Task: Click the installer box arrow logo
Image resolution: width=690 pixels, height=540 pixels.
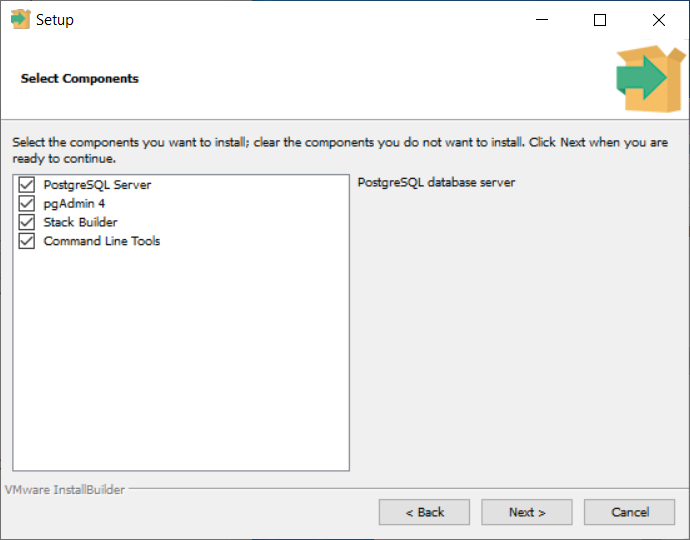Action: click(651, 78)
